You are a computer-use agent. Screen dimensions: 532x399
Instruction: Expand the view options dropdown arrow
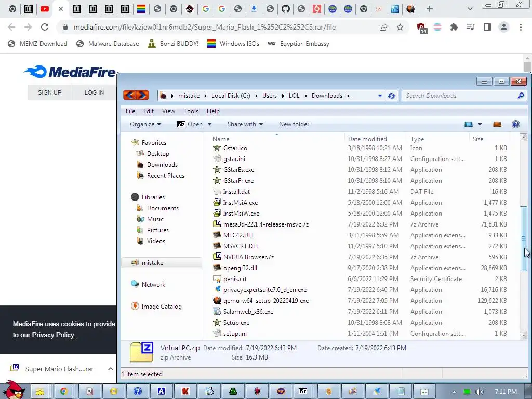pyautogui.click(x=480, y=124)
